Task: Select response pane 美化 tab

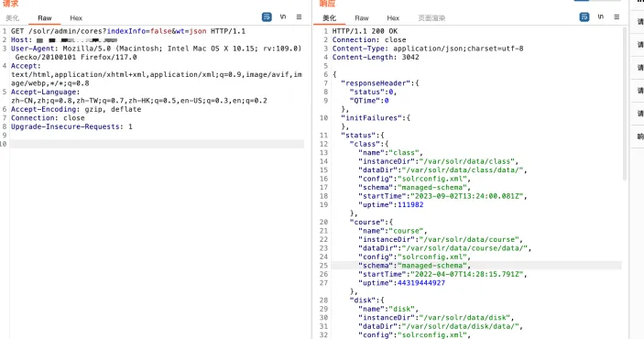Action: pyautogui.click(x=329, y=18)
